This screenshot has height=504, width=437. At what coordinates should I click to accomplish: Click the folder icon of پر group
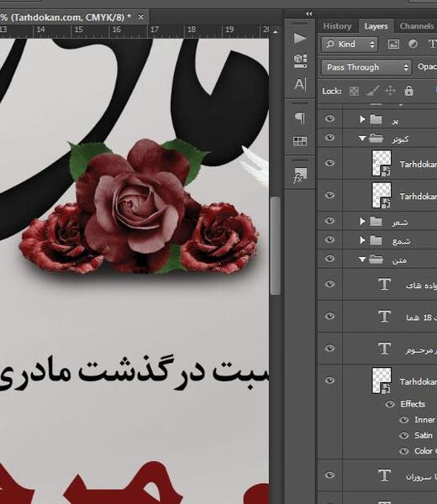[x=376, y=119]
